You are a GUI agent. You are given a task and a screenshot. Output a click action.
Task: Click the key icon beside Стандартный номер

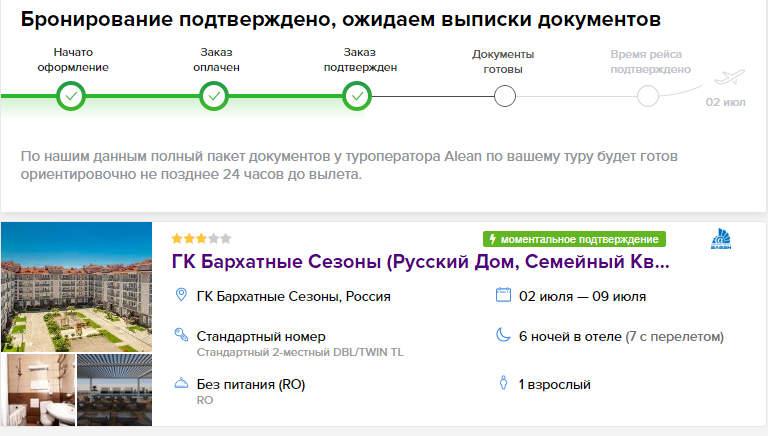(181, 335)
